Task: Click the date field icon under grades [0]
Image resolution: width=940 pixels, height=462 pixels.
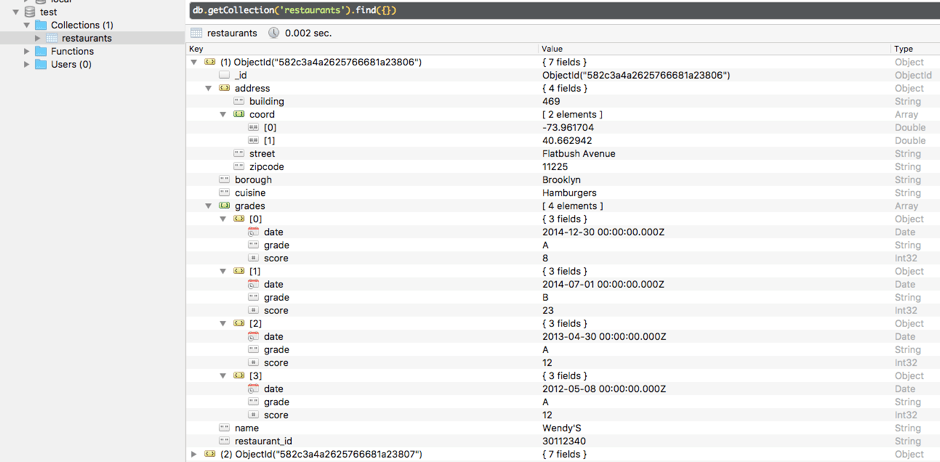Action: (253, 232)
